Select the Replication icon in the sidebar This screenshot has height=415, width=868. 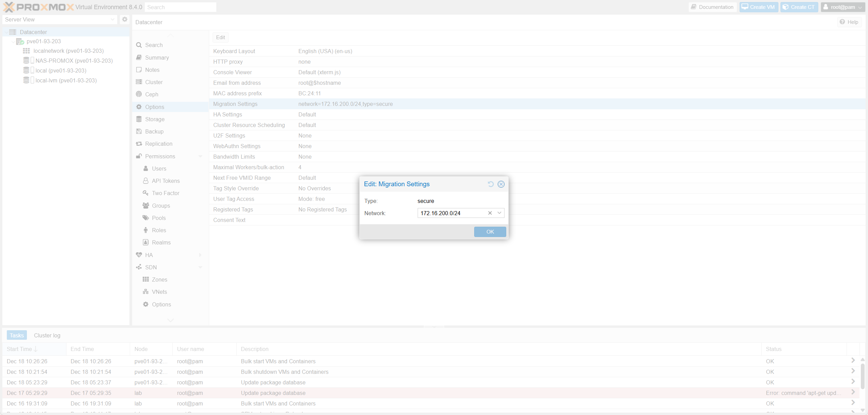139,144
